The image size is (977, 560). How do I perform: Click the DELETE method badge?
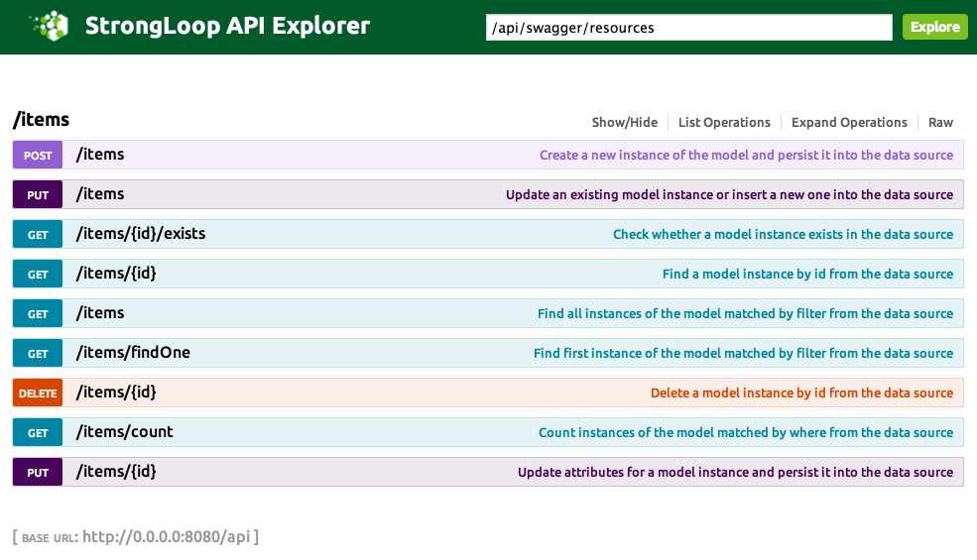tap(38, 393)
